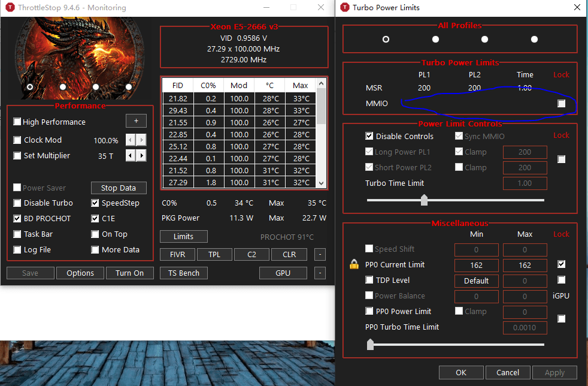Toggle Power Limit Controls Lock checkbox
This screenshot has height=386, width=588.
tap(562, 159)
